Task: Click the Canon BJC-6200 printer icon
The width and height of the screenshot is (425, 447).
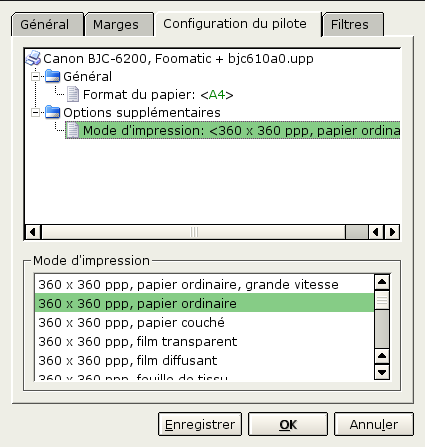Action: pos(33,58)
